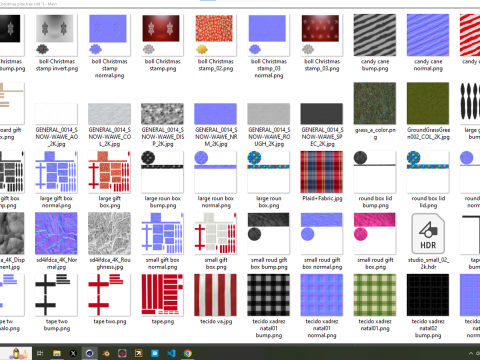Select GENERAL_0014_SNOW-WAWE_NRM_2K.jpg thumbnail

[x=215, y=114]
